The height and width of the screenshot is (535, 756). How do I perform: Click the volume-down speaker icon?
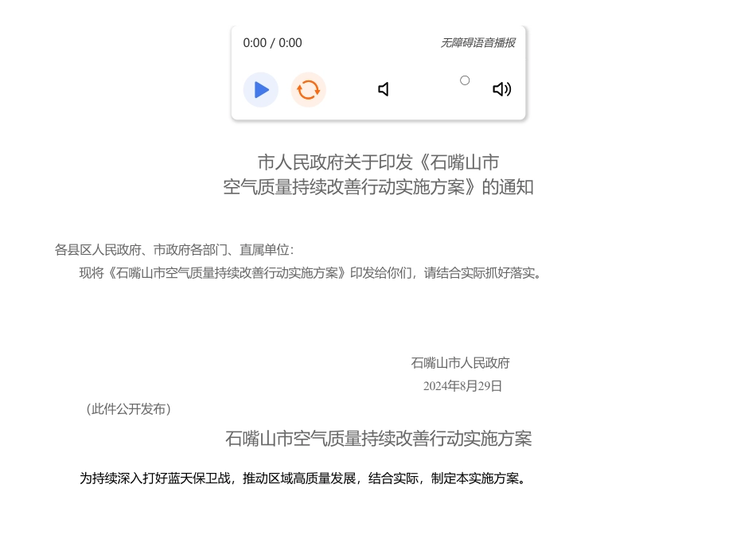tap(384, 89)
